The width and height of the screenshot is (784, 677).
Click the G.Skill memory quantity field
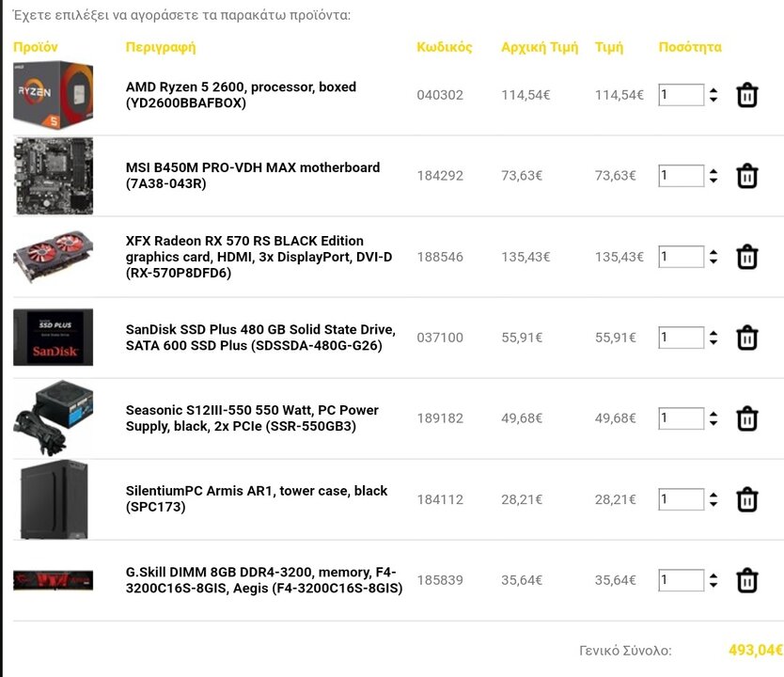681,580
